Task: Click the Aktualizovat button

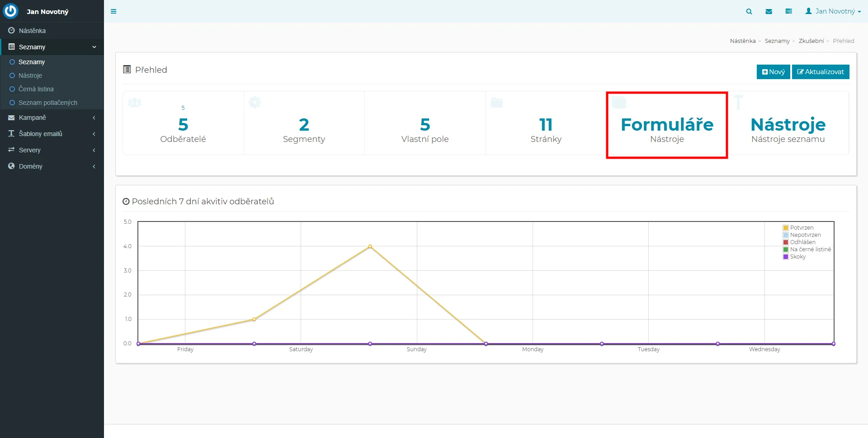Action: coord(820,72)
